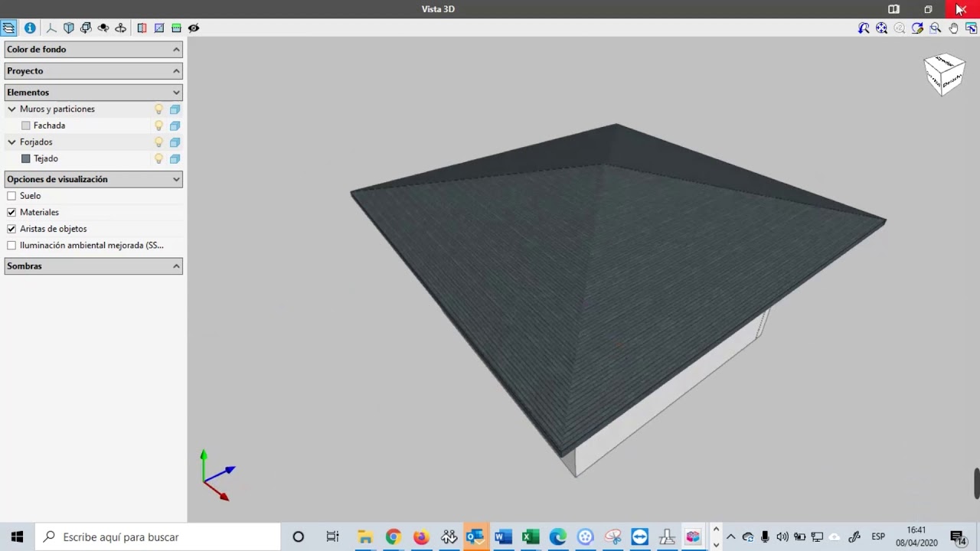
Task: Toggle light bulb for Fachada
Action: tap(158, 126)
